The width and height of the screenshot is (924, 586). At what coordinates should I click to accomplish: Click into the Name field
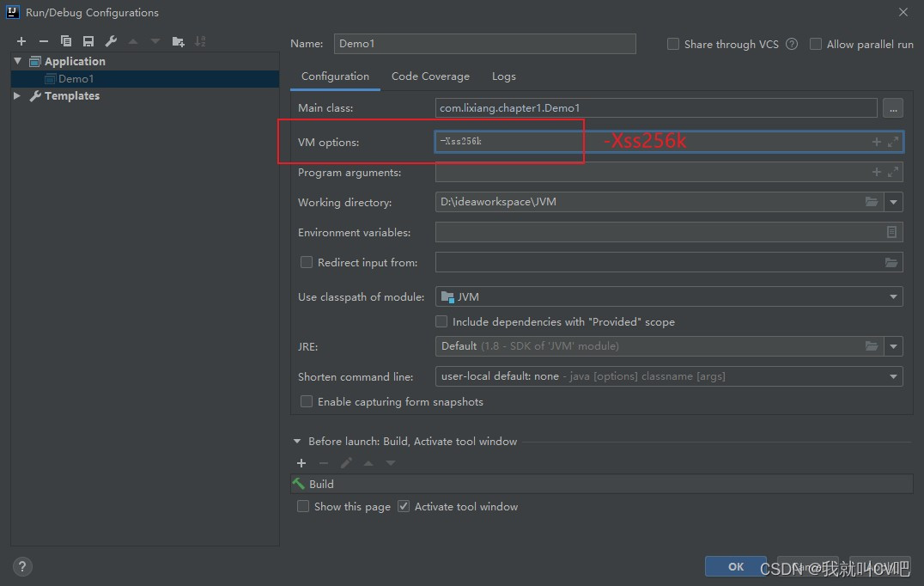coord(485,44)
